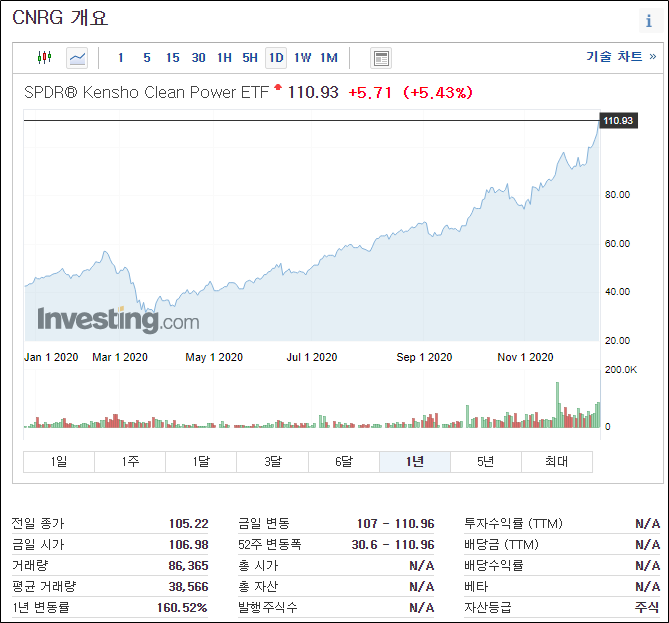
Task: Click the SPDR Kensho Clean Power ETF title
Action: pyautogui.click(x=146, y=92)
